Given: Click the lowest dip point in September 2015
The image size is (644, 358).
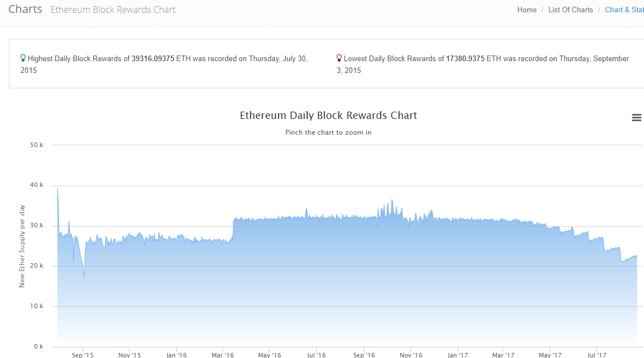Looking at the screenshot, I should [x=84, y=276].
